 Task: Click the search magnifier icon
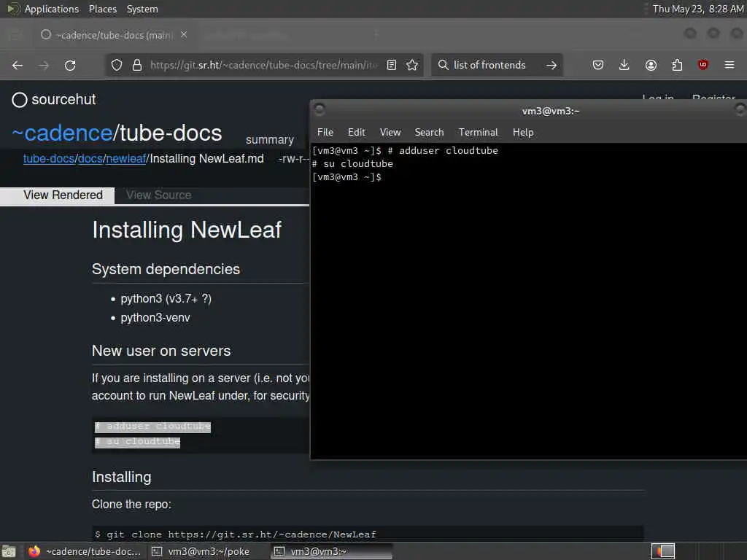[x=443, y=65]
